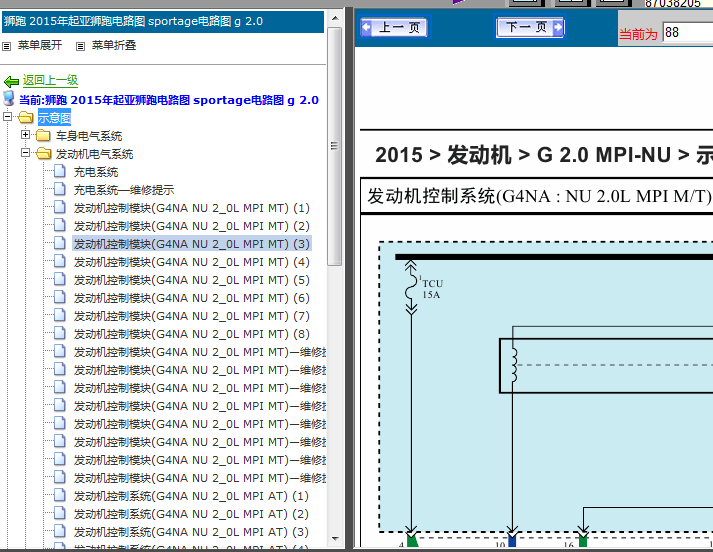Click the green back arrow icon
This screenshot has width=713, height=552.
(11, 82)
